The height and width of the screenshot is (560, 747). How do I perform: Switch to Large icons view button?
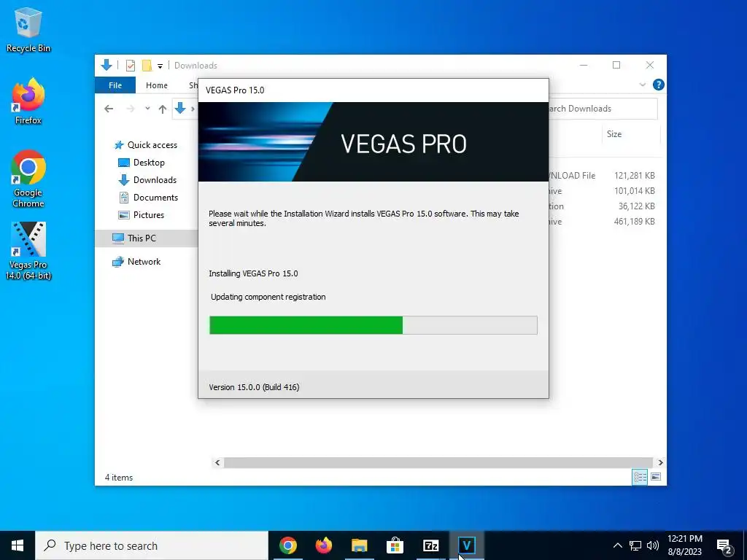pyautogui.click(x=656, y=477)
